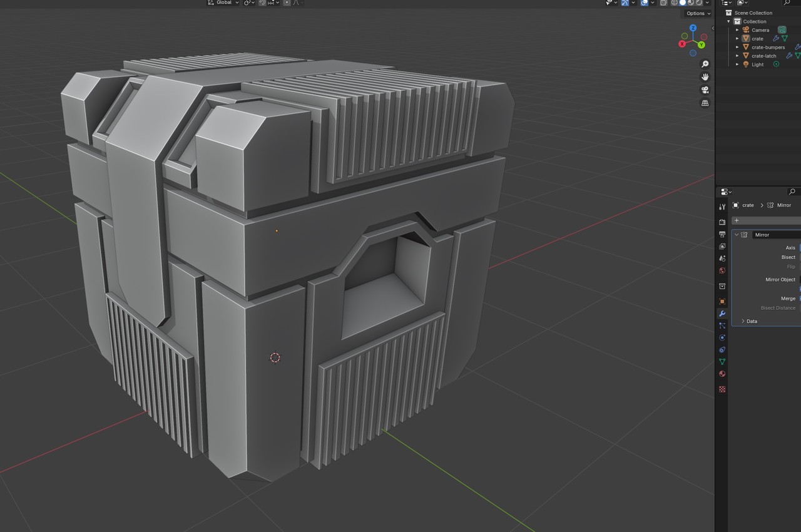Select the crate object row in outliner
Image resolution: width=801 pixels, height=532 pixels.
pyautogui.click(x=758, y=39)
